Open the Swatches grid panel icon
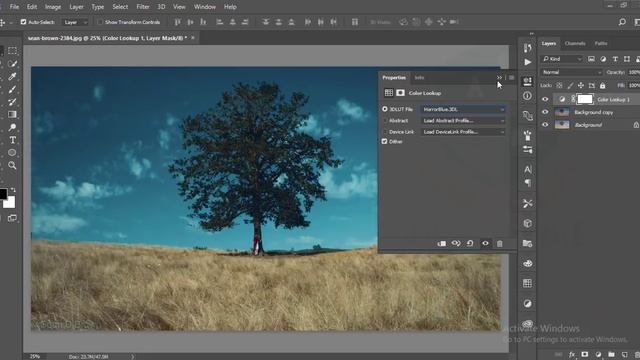This screenshot has height=360, width=640. point(527,283)
